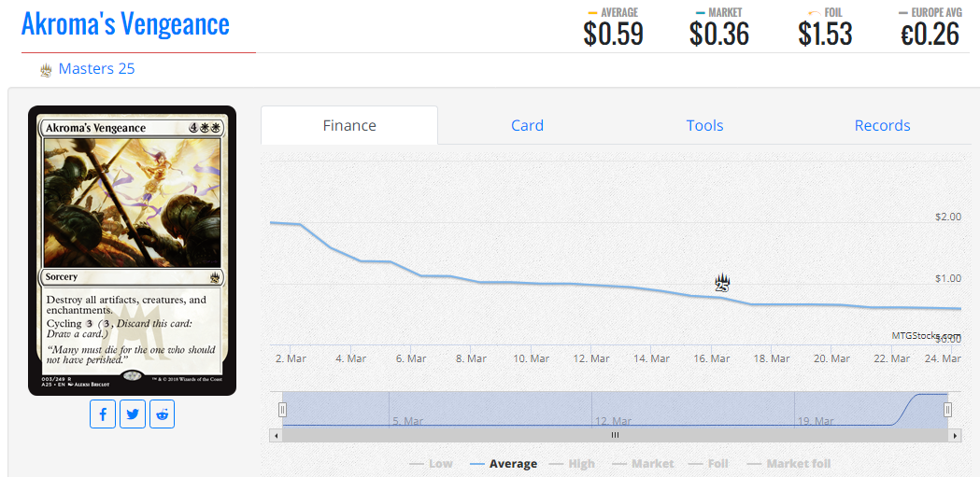The image size is (980, 477).
Task: Toggle the Average series in legend
Action: pos(504,464)
